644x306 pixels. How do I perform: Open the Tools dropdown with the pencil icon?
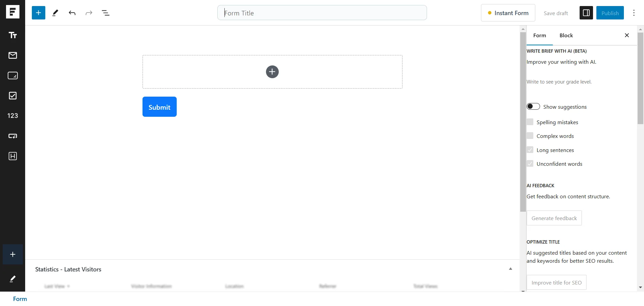click(55, 13)
